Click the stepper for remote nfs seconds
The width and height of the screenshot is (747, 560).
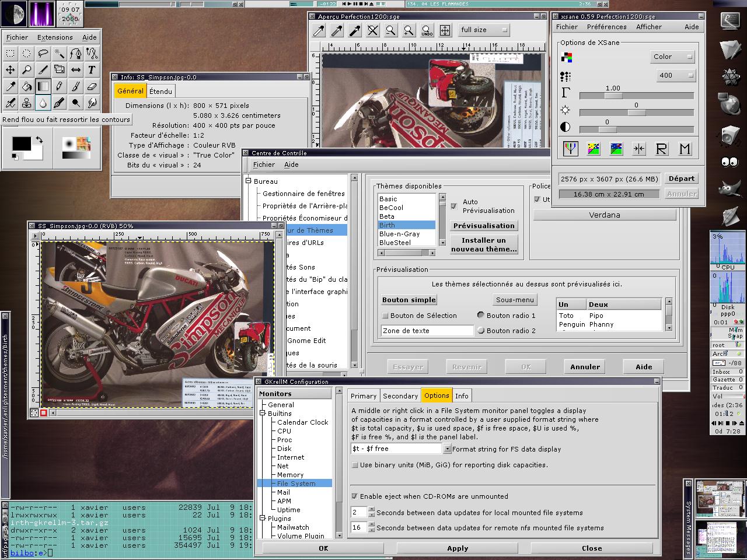(x=371, y=528)
